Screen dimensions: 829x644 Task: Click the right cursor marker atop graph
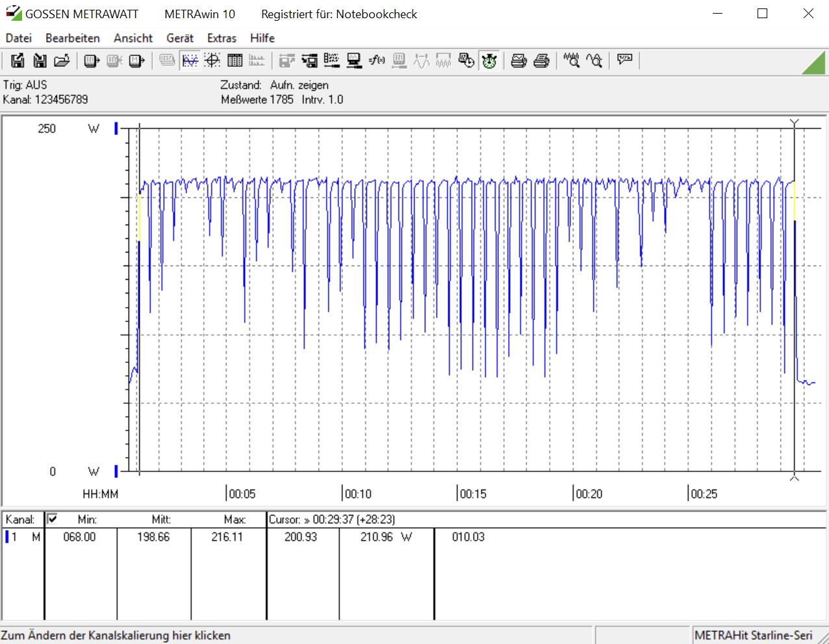[794, 123]
